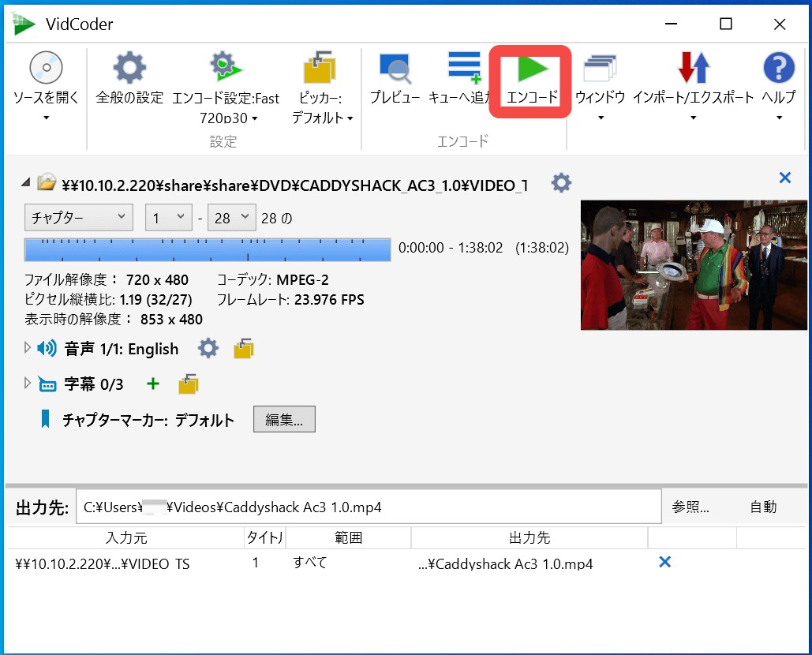Click the 範囲 column header

(348, 537)
